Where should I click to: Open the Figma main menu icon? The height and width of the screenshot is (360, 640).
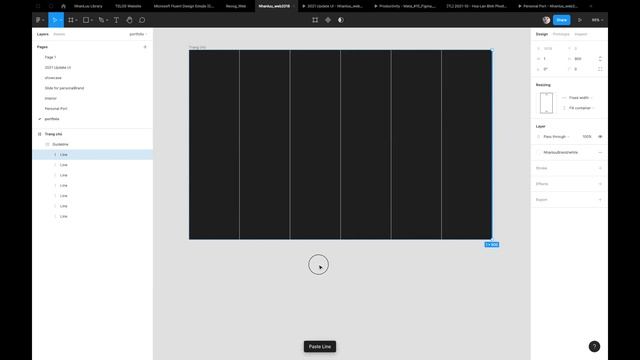tap(38, 20)
